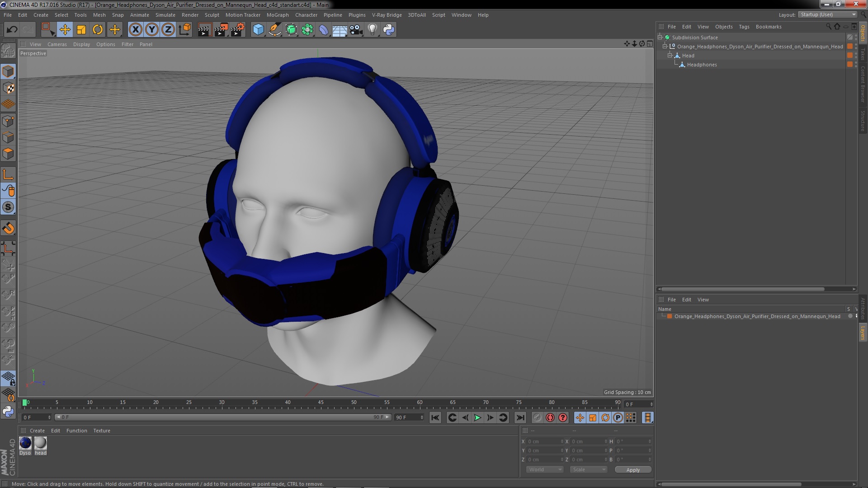Click the Dyson material swatch in material panel
Viewport: 868px width, 488px height.
click(25, 443)
